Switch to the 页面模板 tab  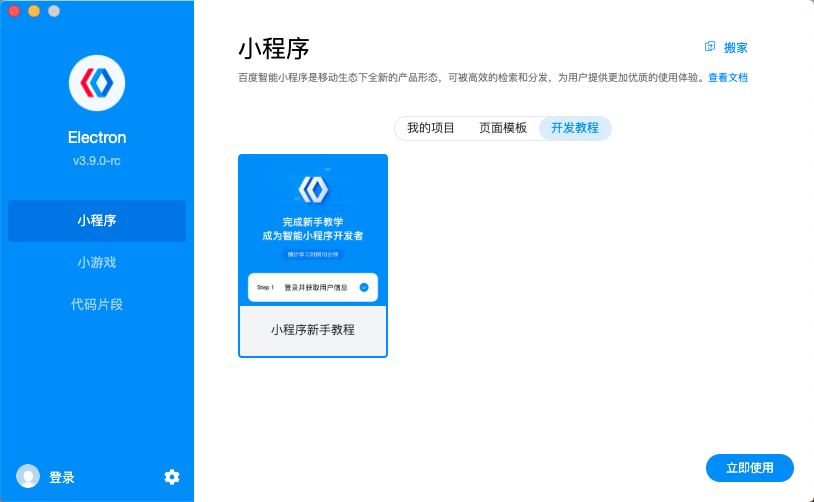(x=503, y=128)
